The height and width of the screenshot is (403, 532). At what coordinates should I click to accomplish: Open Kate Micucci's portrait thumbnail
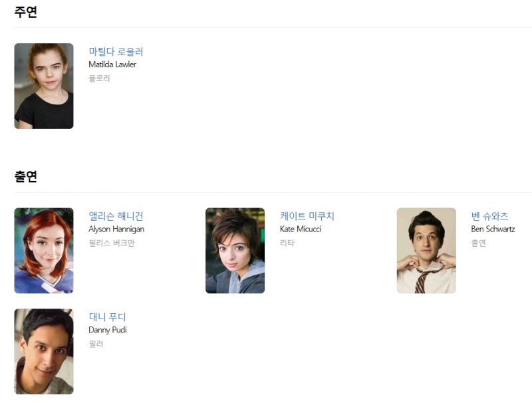[235, 251]
